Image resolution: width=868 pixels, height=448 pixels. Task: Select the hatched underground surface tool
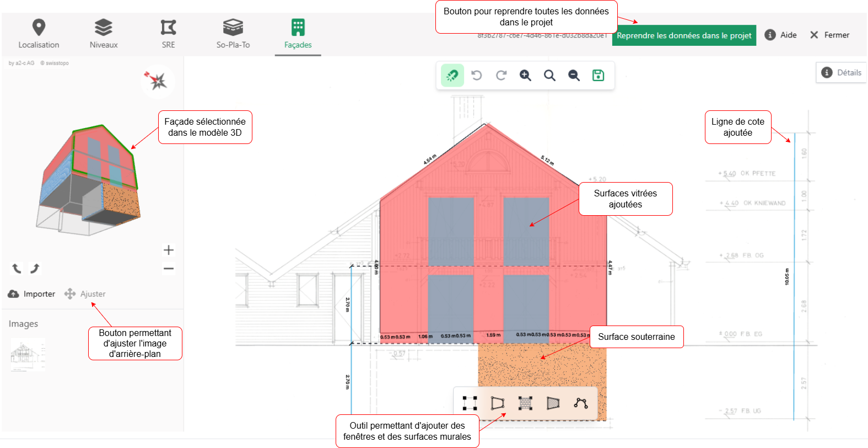point(553,403)
